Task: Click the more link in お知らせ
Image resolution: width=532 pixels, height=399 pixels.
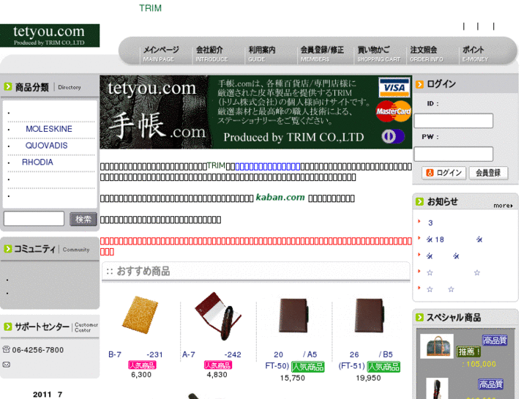Action: pyautogui.click(x=503, y=206)
